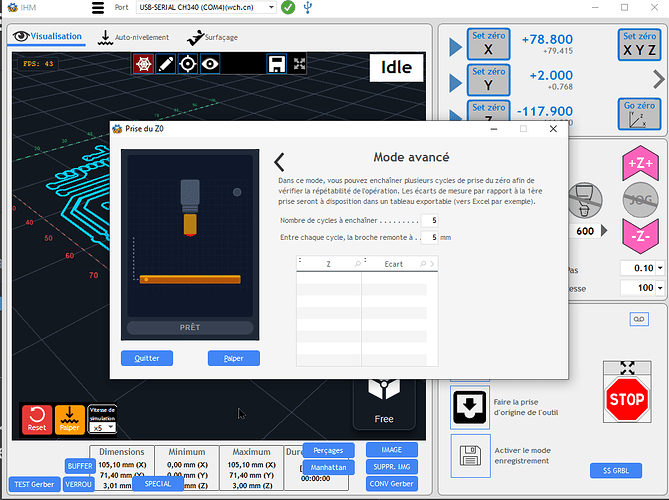669x500 pixels.
Task: Open the Auto-nivellement tab
Action: (133, 38)
